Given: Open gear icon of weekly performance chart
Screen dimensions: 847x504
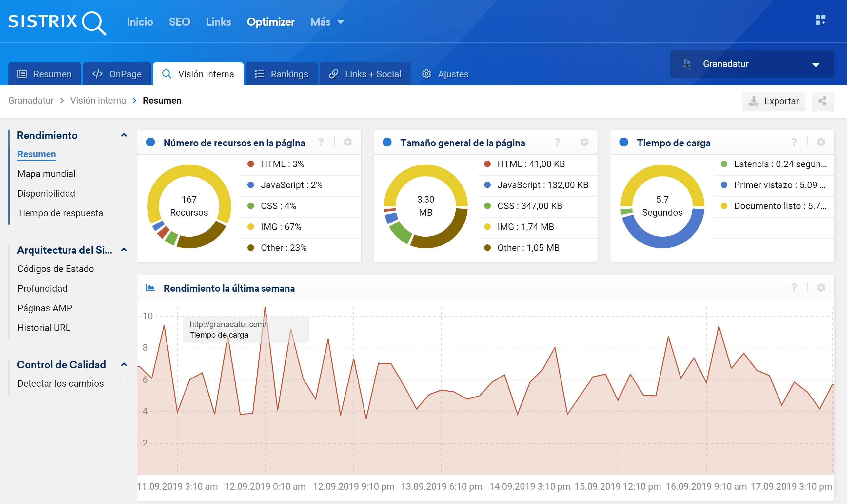Looking at the screenshot, I should (821, 288).
